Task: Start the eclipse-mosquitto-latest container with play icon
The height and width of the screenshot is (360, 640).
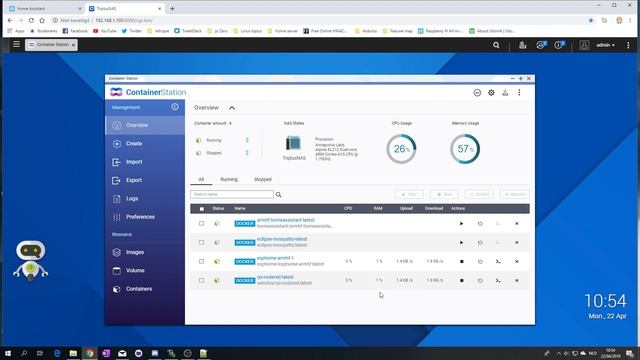Action: tap(461, 242)
